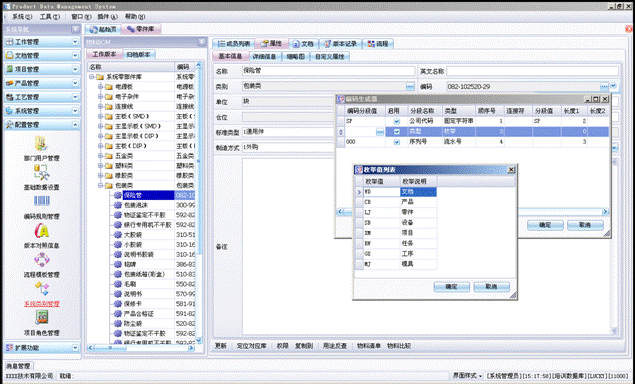Click 取消 in 编码生成器 window

(x=585, y=225)
